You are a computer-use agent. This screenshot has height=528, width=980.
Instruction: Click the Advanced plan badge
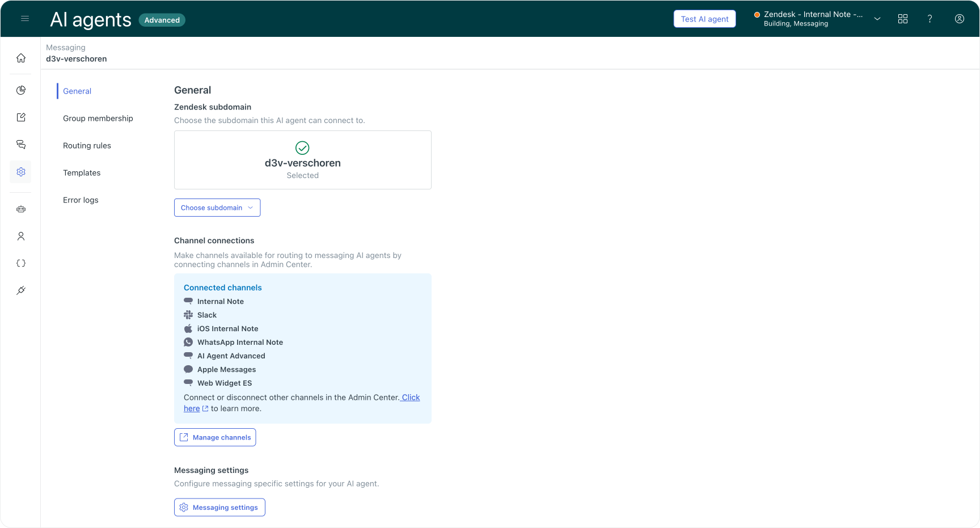(162, 20)
